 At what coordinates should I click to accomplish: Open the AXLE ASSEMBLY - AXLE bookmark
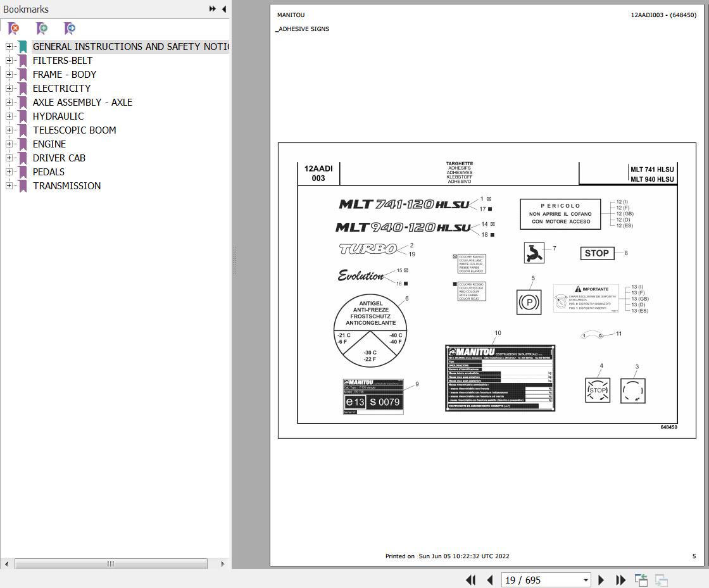82,102
